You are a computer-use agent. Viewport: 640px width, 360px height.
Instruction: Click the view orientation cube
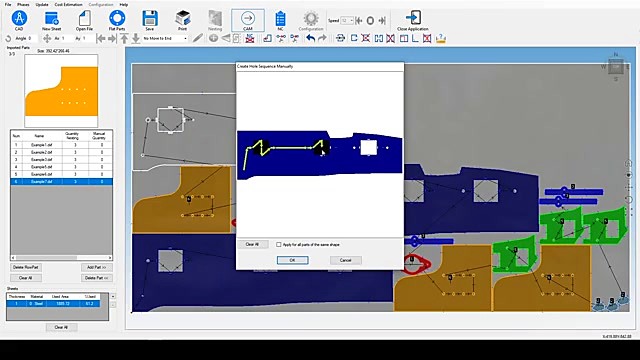tap(616, 67)
